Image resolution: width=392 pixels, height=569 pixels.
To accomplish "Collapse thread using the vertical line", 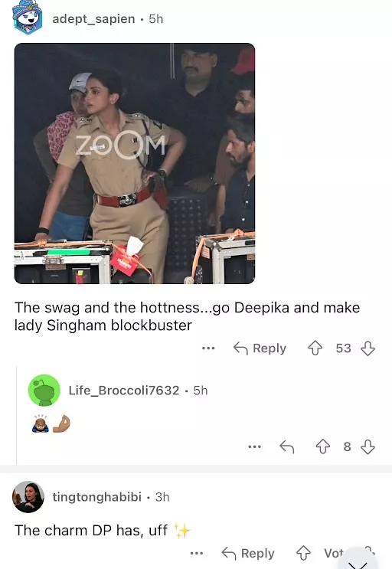I will [17, 415].
